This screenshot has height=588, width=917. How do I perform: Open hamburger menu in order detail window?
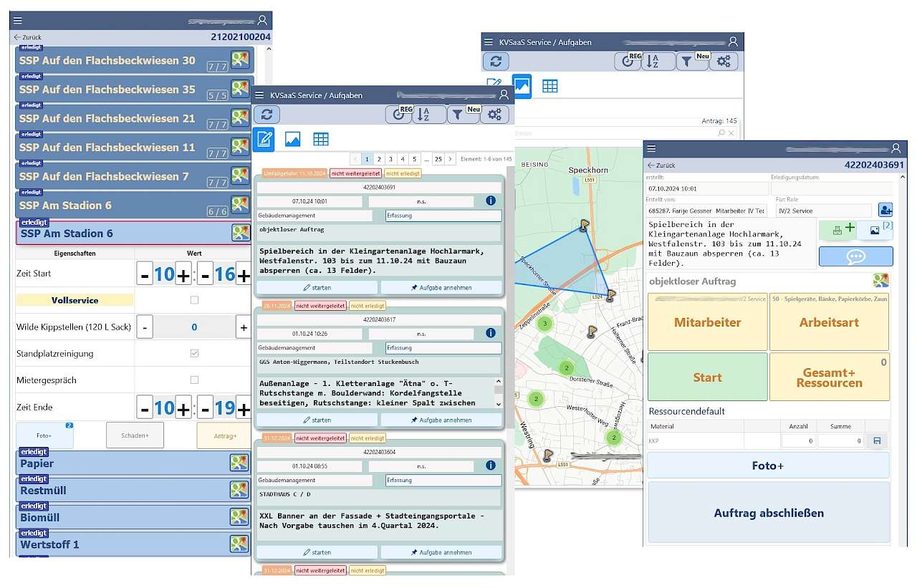click(x=651, y=148)
